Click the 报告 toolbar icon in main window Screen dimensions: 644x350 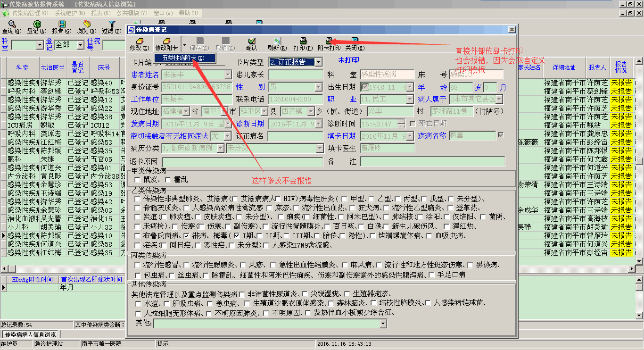61,24
